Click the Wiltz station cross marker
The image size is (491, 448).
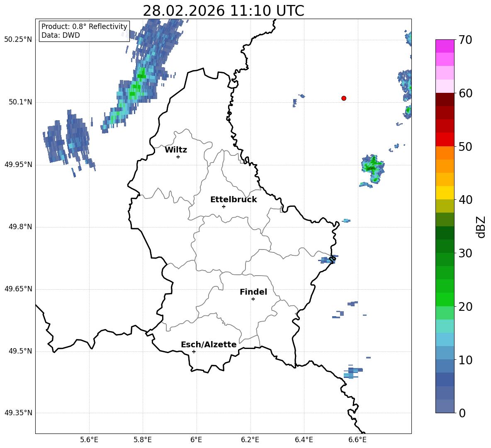tap(178, 157)
